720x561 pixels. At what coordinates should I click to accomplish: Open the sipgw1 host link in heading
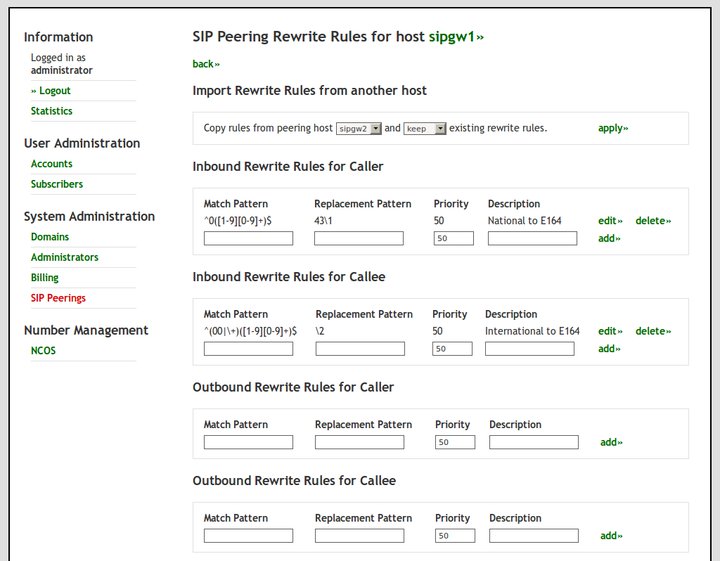[456, 37]
